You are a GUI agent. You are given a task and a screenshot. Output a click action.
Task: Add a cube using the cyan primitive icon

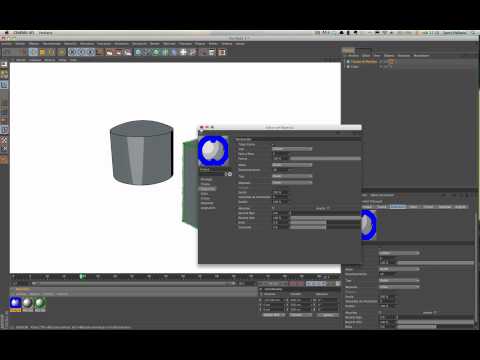pyautogui.click(x=138, y=52)
